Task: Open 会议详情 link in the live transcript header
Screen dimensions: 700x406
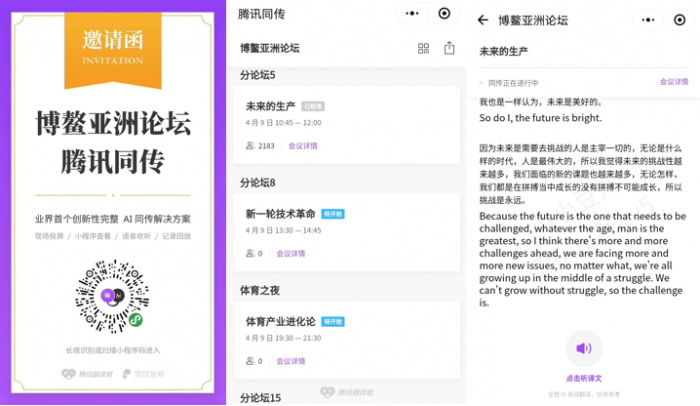Action: tap(674, 82)
